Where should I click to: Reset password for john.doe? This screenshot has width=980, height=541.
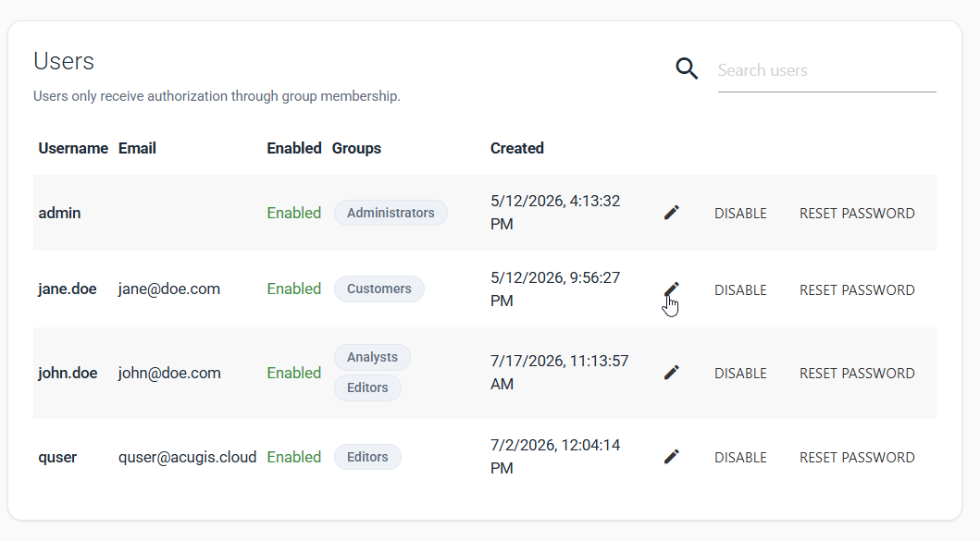(857, 374)
